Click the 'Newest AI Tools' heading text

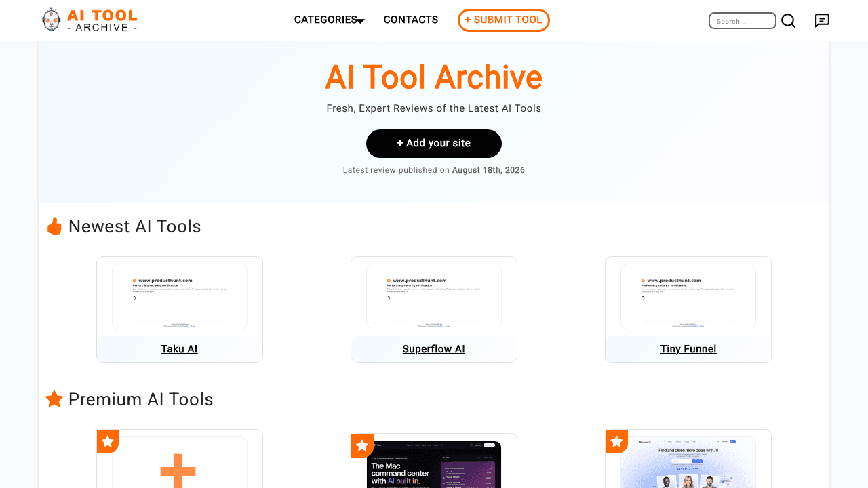pos(135,226)
